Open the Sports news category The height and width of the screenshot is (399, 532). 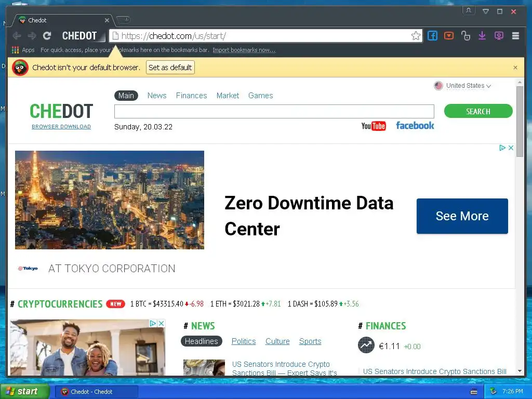point(310,341)
